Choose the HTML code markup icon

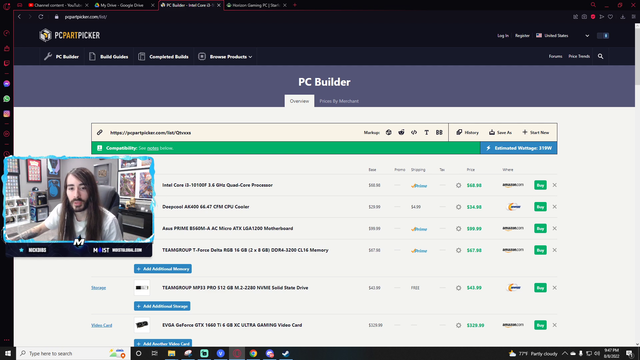(414, 132)
